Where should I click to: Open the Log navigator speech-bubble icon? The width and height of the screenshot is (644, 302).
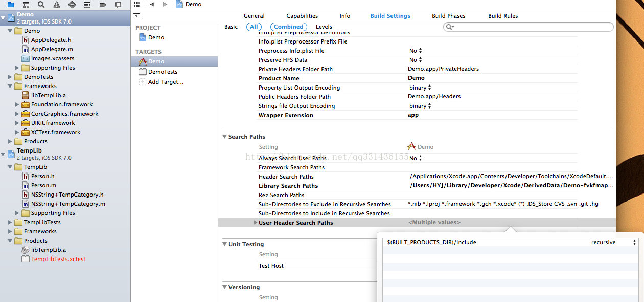pos(118,5)
